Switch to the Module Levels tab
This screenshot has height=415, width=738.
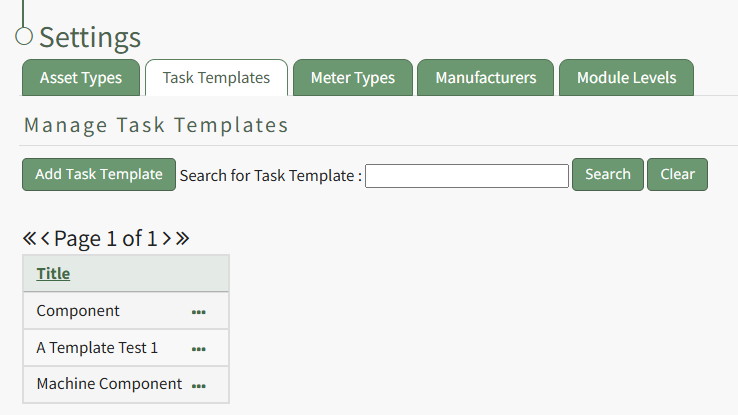pyautogui.click(x=626, y=78)
